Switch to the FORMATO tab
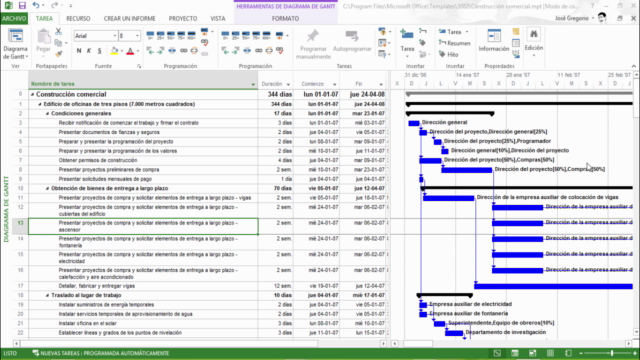640x360 pixels. tap(285, 18)
